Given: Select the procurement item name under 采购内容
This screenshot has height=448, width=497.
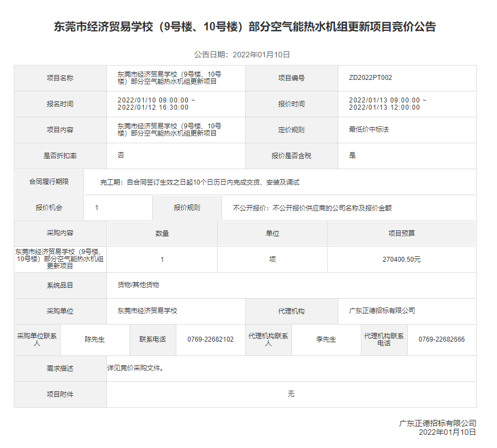Looking at the screenshot, I should point(60,259).
